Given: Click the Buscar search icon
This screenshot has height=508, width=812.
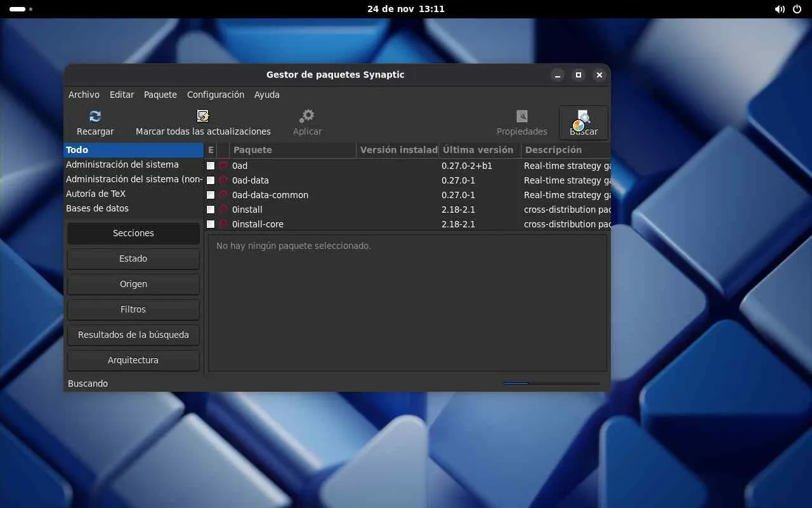Looking at the screenshot, I should click(x=583, y=117).
